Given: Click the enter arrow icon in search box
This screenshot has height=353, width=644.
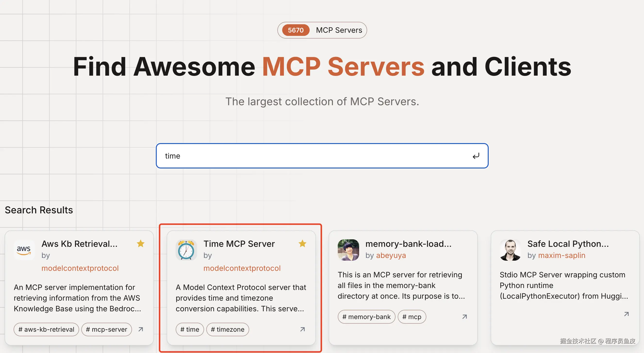Looking at the screenshot, I should tap(476, 156).
